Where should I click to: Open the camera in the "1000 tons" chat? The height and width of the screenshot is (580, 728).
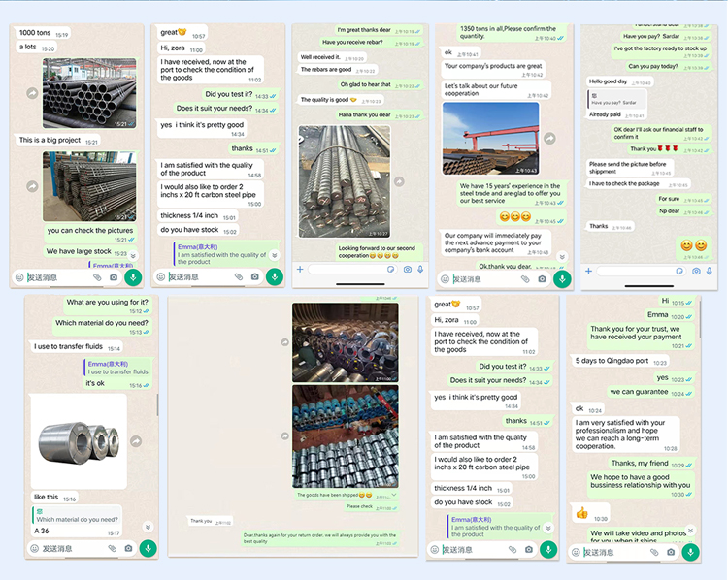pyautogui.click(x=114, y=277)
